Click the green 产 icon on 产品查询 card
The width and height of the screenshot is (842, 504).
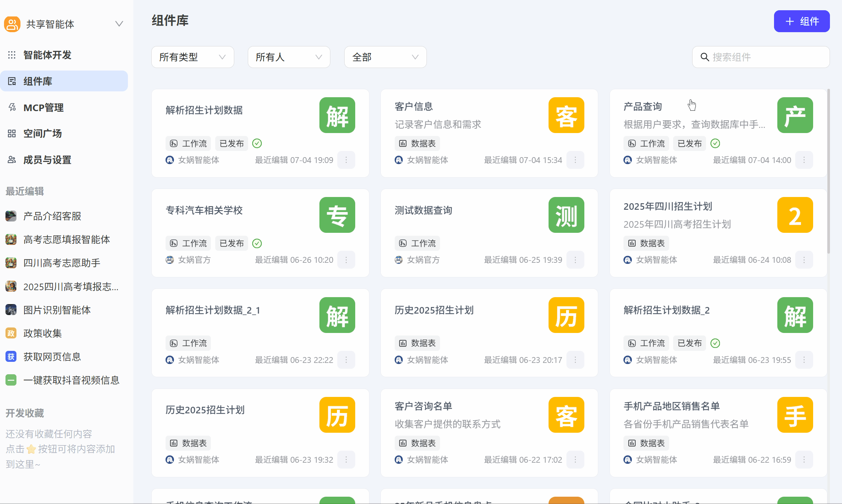tap(795, 115)
